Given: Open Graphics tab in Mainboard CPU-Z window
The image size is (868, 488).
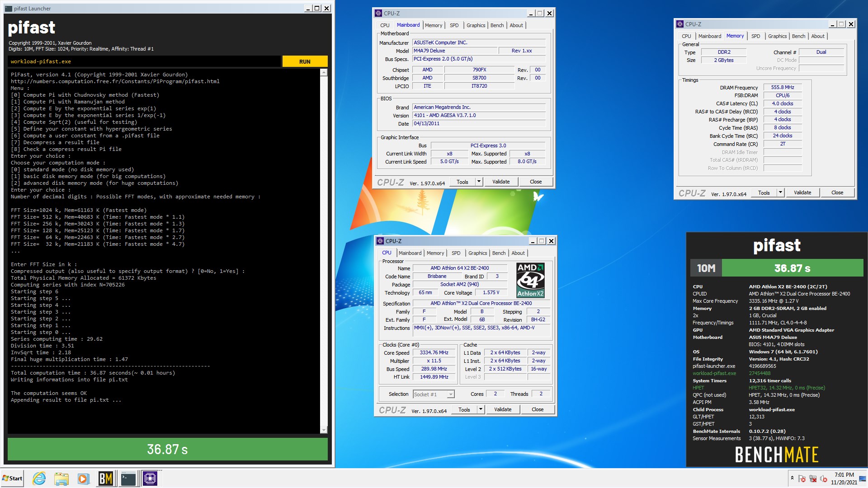Looking at the screenshot, I should click(x=476, y=25).
